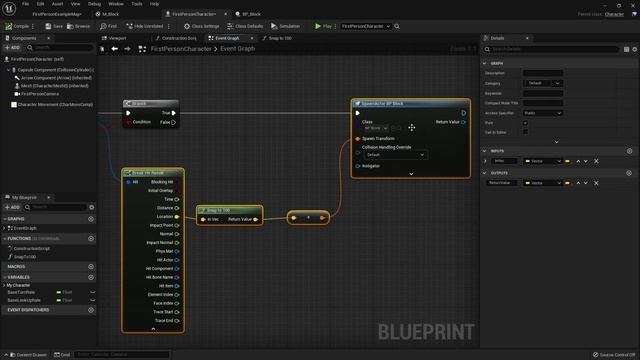Toggle Details property matrix grid icon
The width and height of the screenshot is (640, 360).
[627, 49]
